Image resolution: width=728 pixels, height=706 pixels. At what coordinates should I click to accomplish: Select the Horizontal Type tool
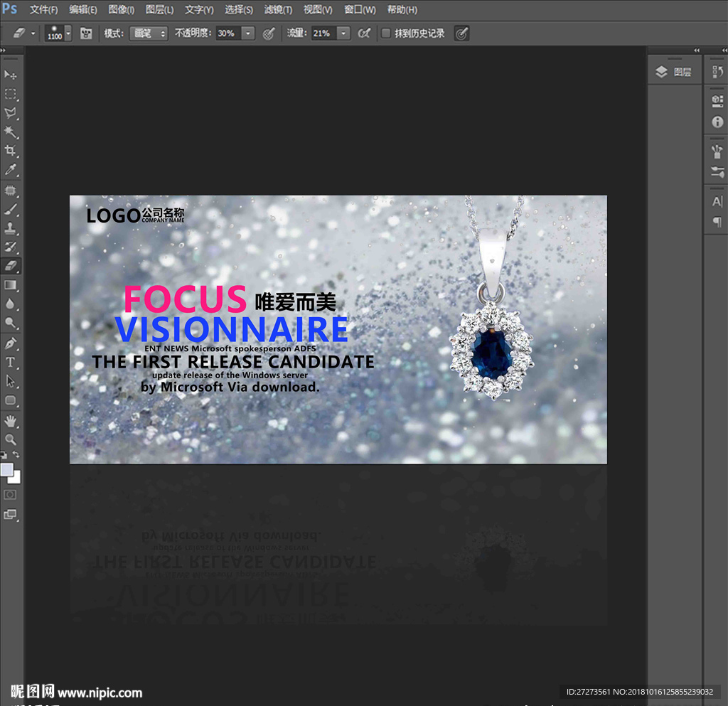pos(10,363)
